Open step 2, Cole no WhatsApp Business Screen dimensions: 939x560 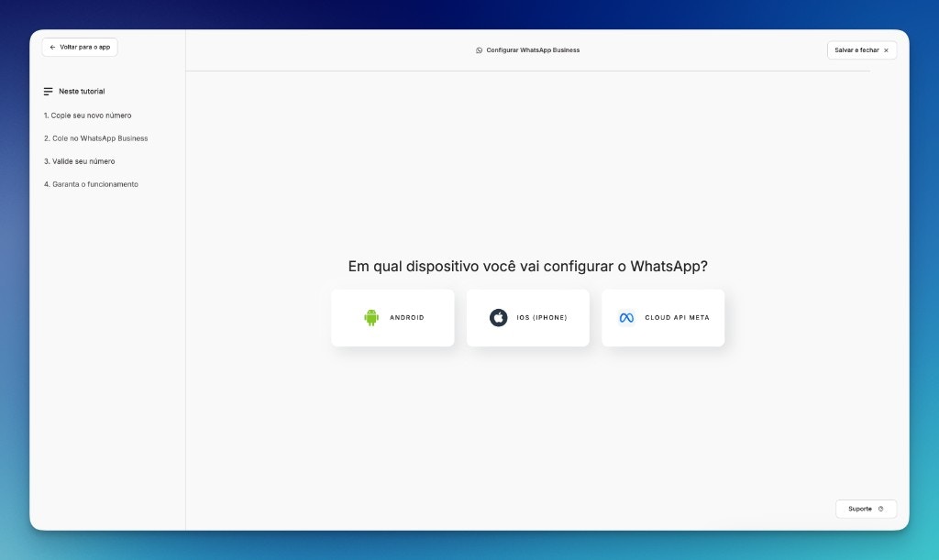pos(95,138)
